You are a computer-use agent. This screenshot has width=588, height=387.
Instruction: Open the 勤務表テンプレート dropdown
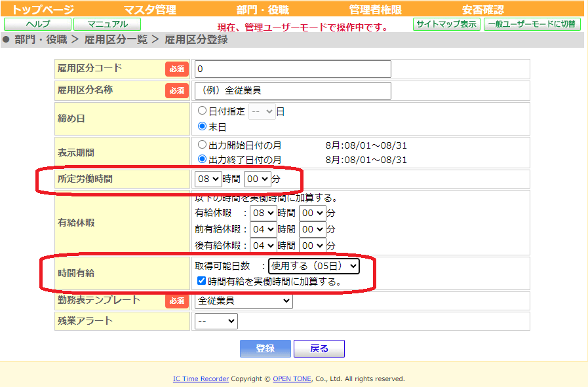[x=244, y=301]
